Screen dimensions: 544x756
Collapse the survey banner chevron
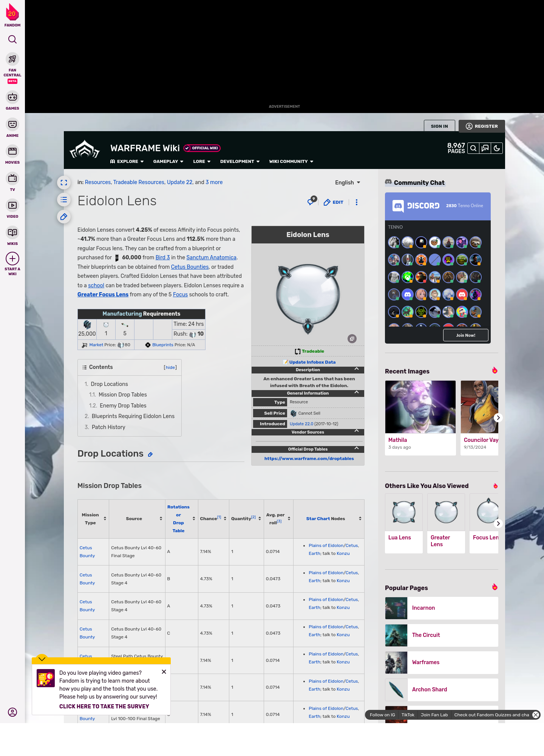(42, 658)
